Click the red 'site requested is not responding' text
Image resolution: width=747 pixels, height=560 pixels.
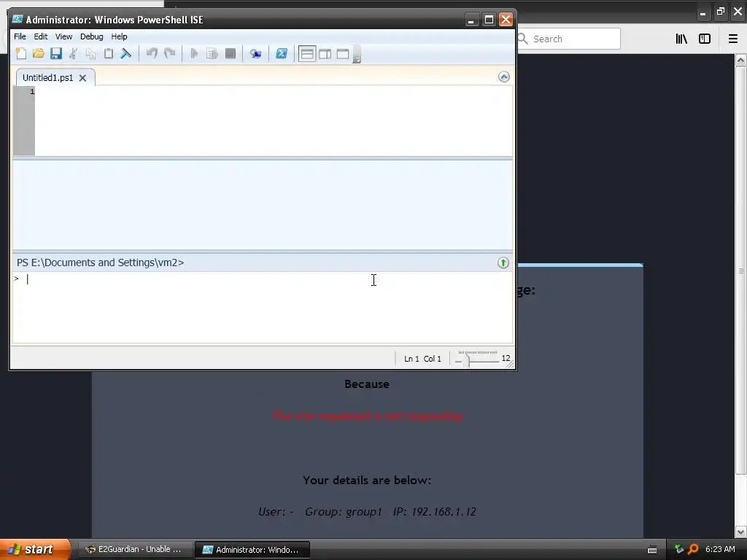tap(367, 416)
